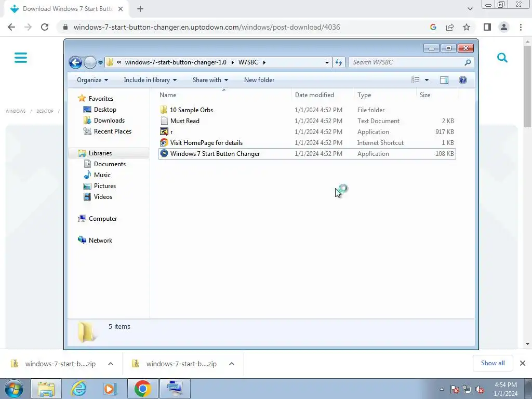
Task: Open the Chrome three-dot menu
Action: pos(521,27)
